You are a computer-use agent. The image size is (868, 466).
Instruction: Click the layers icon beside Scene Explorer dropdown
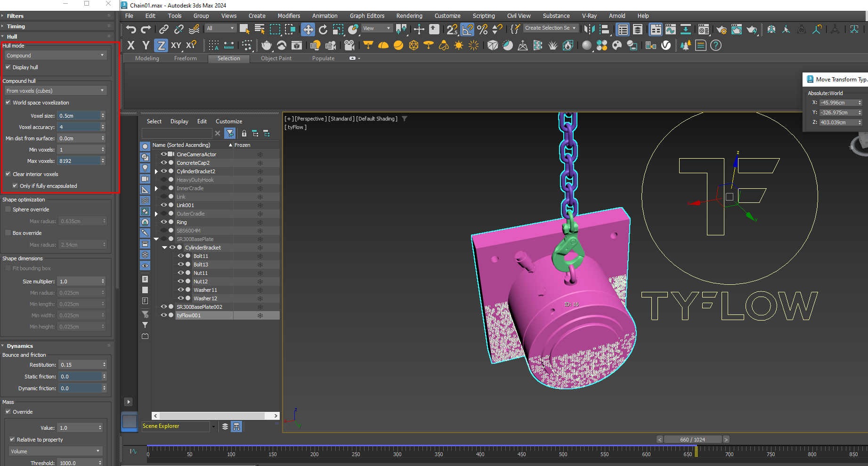pyautogui.click(x=225, y=426)
